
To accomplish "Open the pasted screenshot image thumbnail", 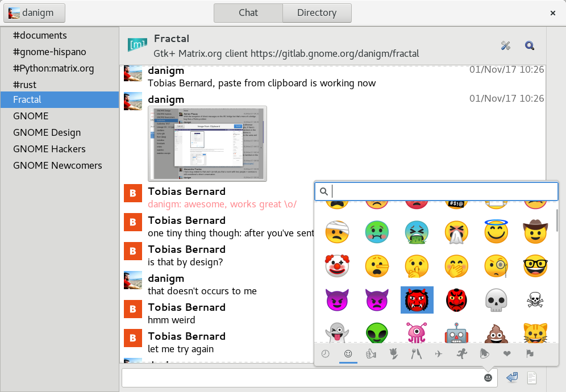I will 207,144.
